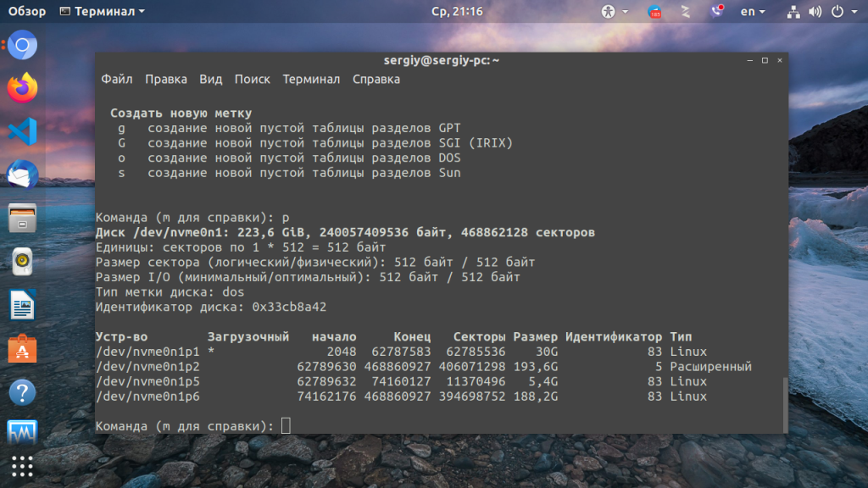This screenshot has height=488, width=868.
Task: Open Thunderbird mail client
Action: [23, 175]
